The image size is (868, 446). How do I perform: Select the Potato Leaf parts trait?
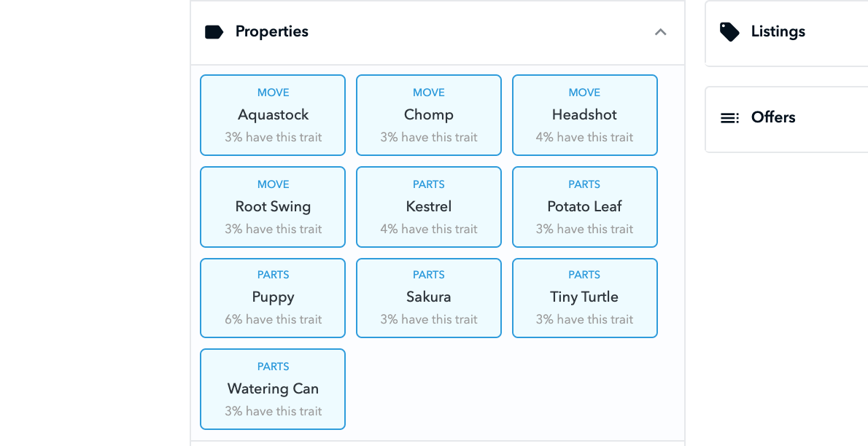click(584, 207)
